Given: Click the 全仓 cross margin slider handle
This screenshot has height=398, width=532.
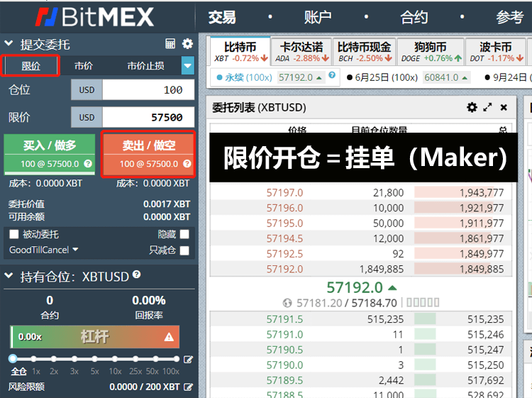Looking at the screenshot, I should tap(13, 359).
